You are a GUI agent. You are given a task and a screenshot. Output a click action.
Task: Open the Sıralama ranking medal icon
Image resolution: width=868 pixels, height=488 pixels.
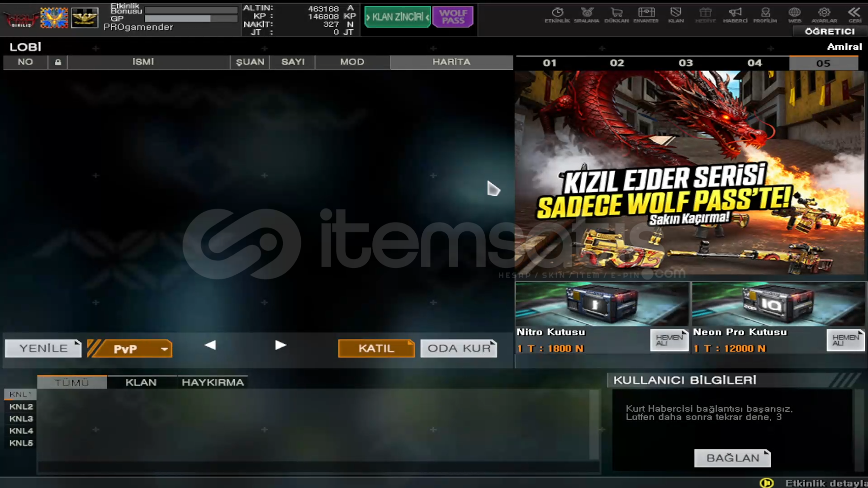[x=586, y=14]
